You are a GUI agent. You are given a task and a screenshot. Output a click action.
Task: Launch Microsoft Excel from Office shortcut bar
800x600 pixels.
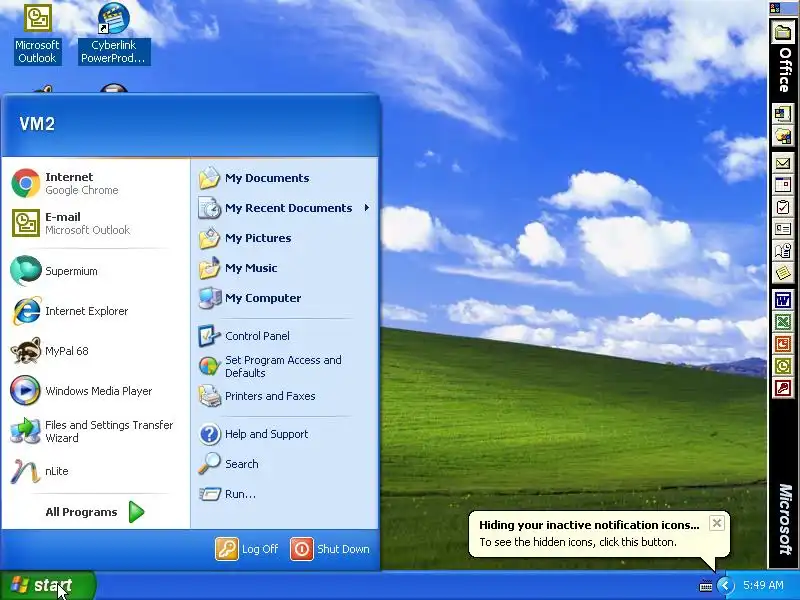783,322
